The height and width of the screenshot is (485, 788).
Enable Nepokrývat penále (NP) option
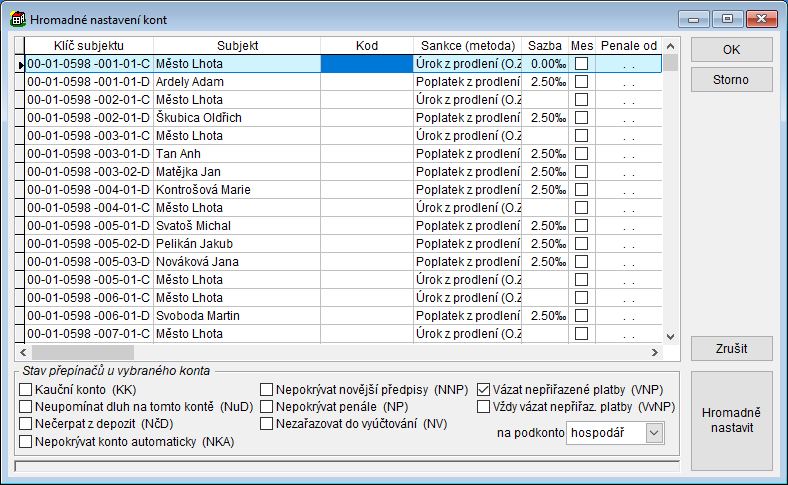pyautogui.click(x=268, y=406)
